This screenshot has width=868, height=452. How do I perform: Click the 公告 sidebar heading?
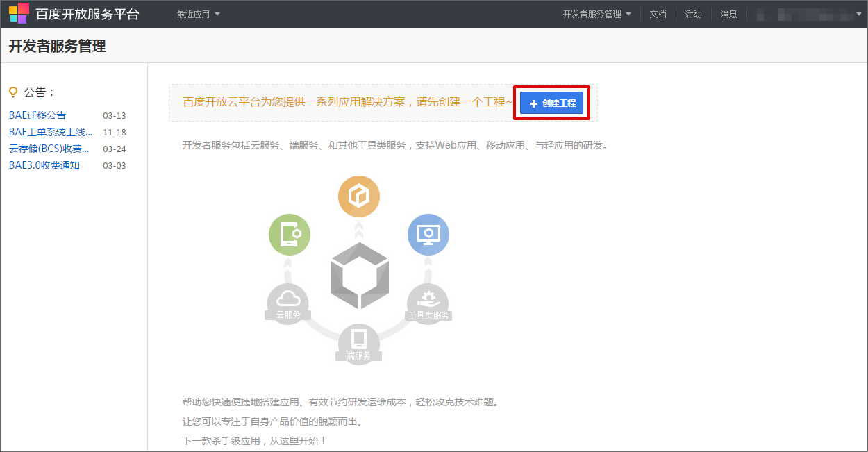[x=40, y=92]
